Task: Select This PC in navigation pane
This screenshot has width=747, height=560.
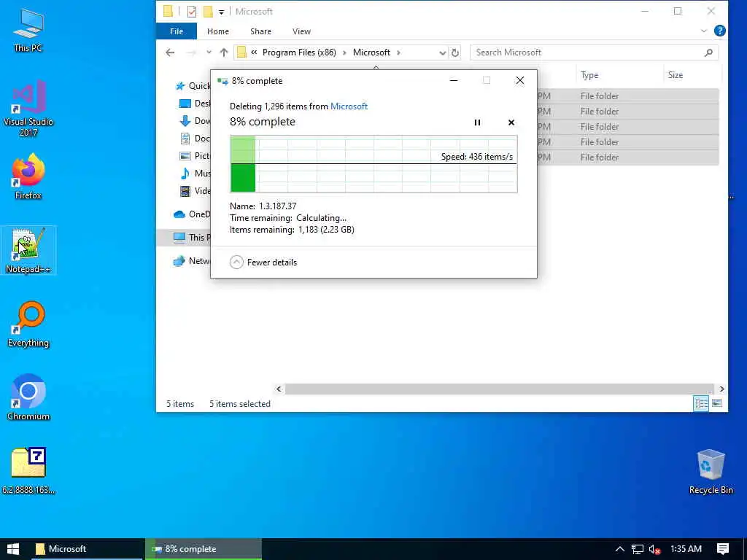Action: (183, 238)
